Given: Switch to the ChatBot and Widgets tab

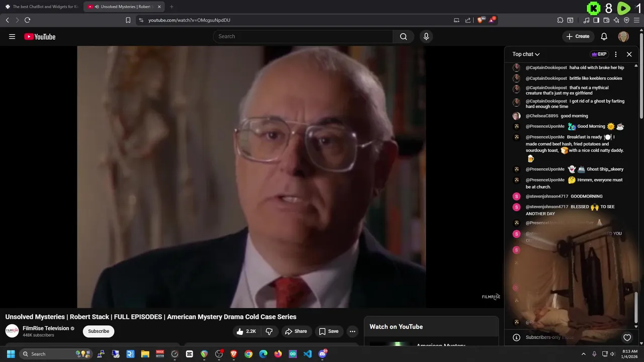Looking at the screenshot, I should click(x=42, y=7).
